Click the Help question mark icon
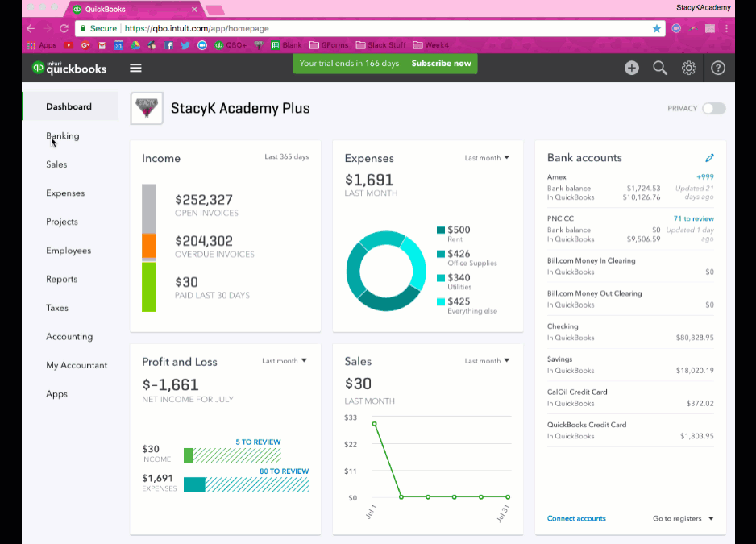This screenshot has width=756, height=544. click(x=718, y=69)
